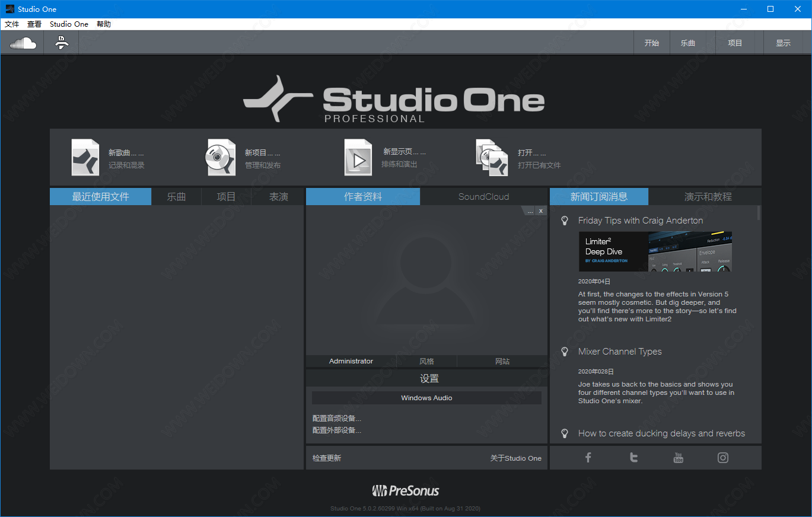Open ducking delays and reverbs article
812x517 pixels.
coord(661,433)
